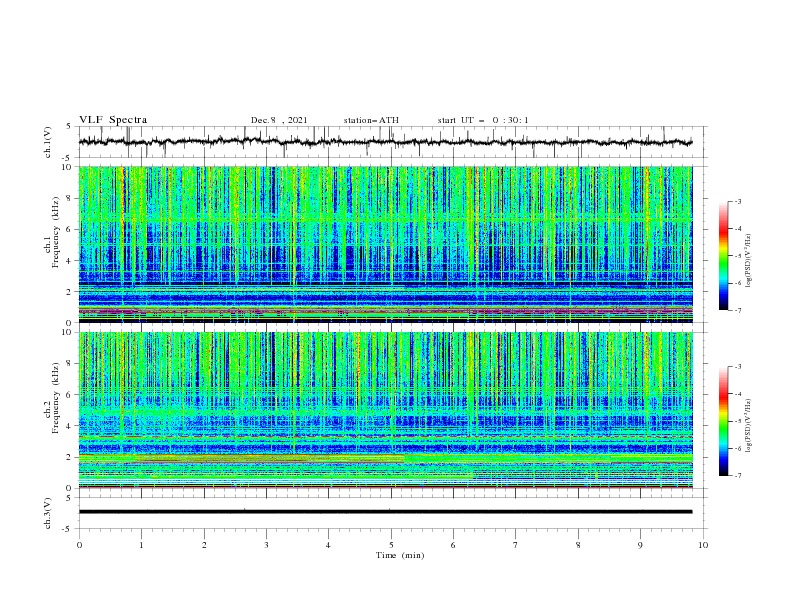Click time-axis tick label "9"

click(640, 545)
